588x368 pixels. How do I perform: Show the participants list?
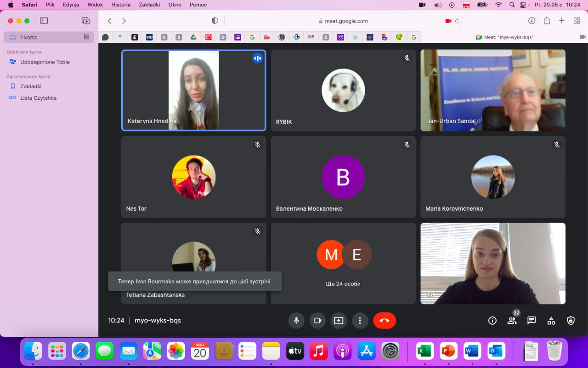point(512,321)
